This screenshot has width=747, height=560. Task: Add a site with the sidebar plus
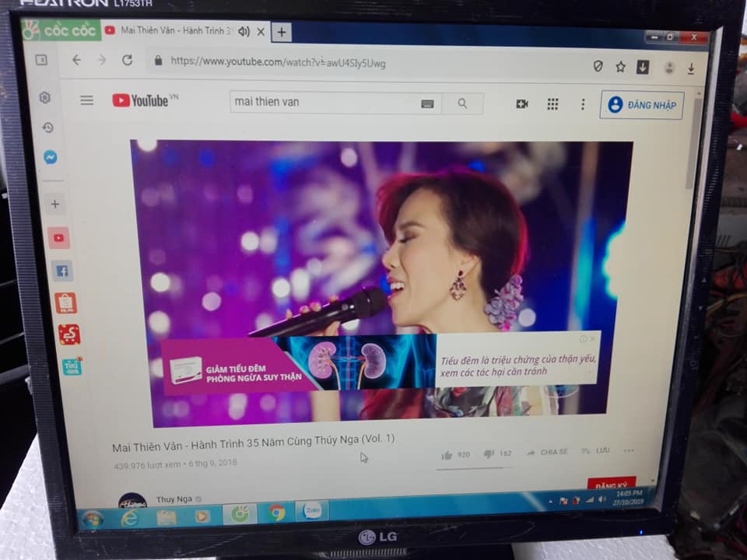click(x=54, y=204)
